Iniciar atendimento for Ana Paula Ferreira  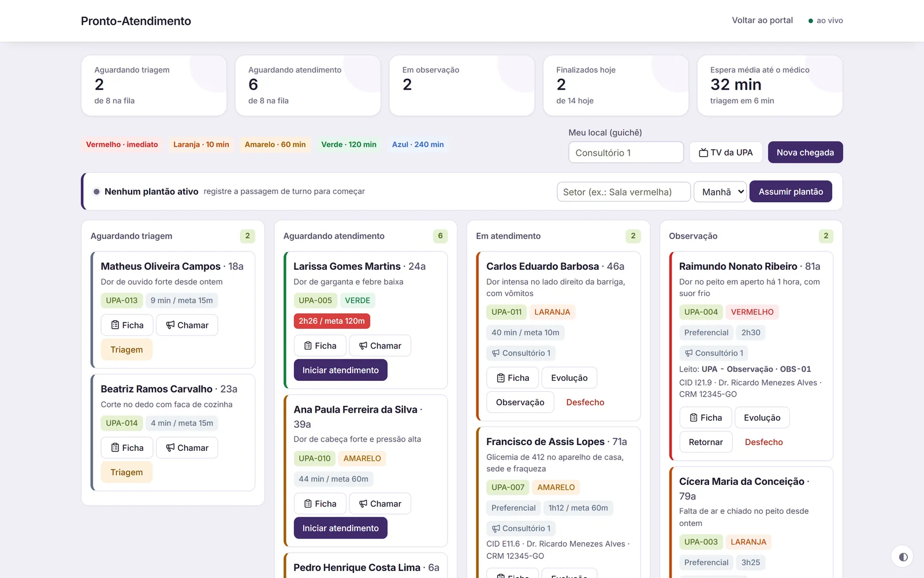(x=341, y=528)
